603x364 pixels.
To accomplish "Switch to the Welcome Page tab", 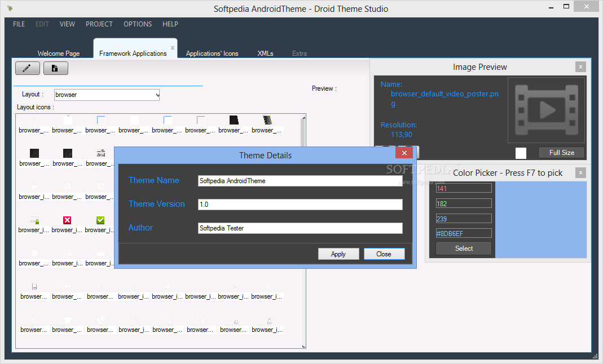I will tap(59, 54).
